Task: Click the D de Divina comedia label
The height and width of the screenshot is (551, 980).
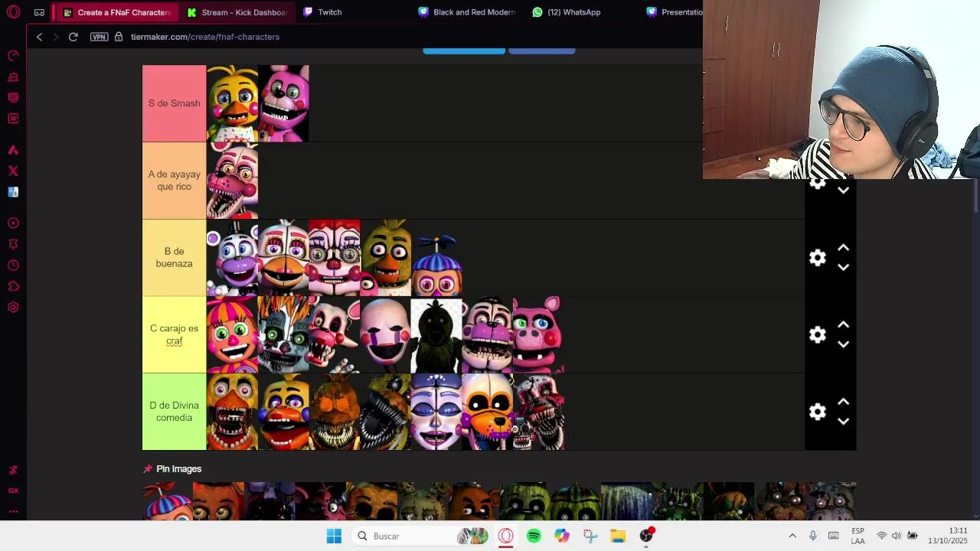Action: pyautogui.click(x=174, y=412)
